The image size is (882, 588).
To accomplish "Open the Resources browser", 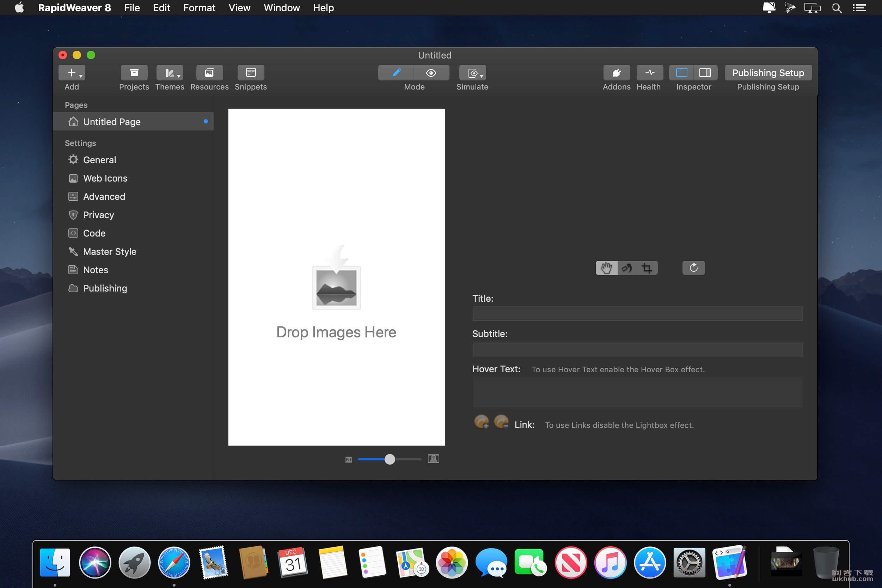I will point(209,73).
